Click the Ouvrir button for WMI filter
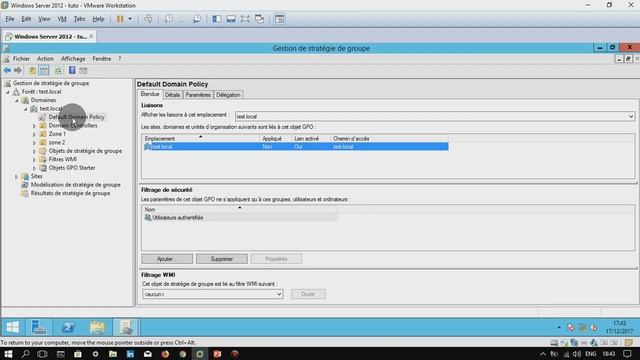The width and height of the screenshot is (640, 360). coord(308,294)
